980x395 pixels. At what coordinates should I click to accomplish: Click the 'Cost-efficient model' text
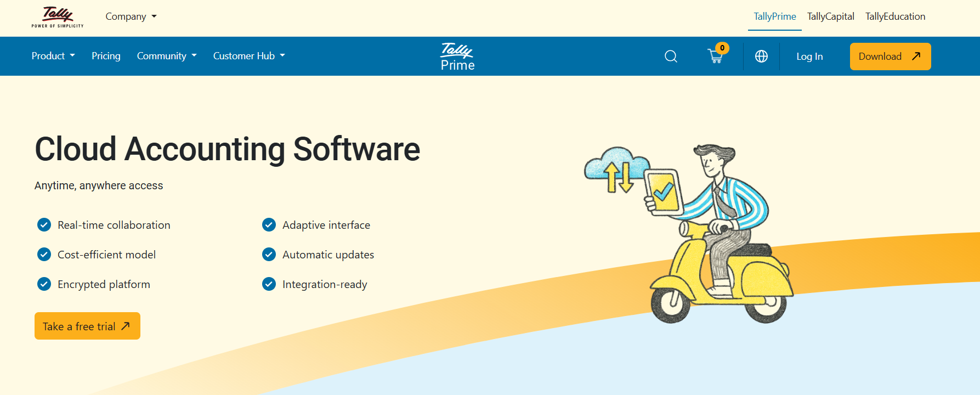click(106, 255)
